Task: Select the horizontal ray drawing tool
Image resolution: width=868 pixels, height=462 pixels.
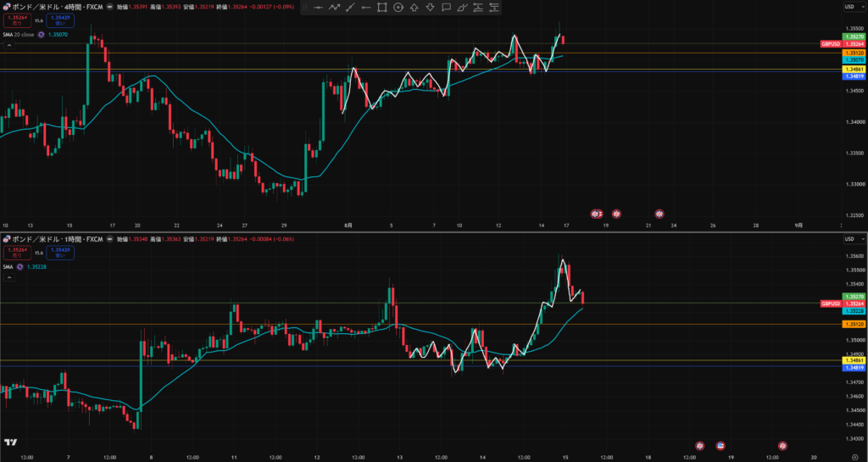Action: 366,7
